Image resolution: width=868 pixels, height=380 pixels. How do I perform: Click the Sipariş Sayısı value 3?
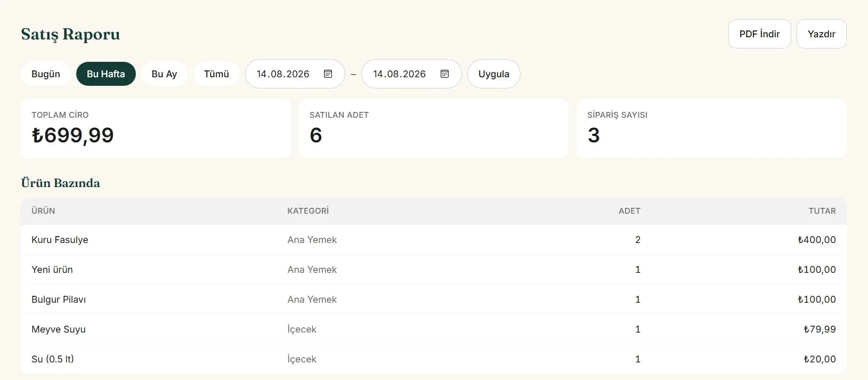point(594,135)
